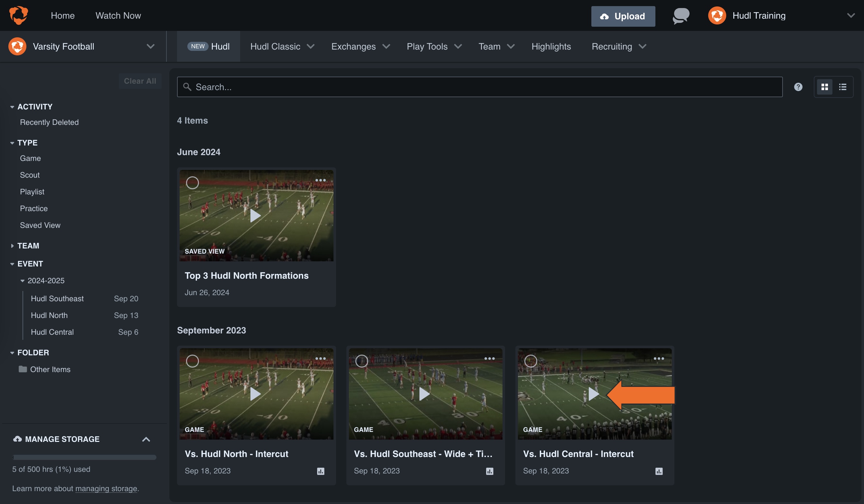864x504 pixels.
Task: Select the Vs. Hudl Central circle checkbox
Action: (531, 361)
